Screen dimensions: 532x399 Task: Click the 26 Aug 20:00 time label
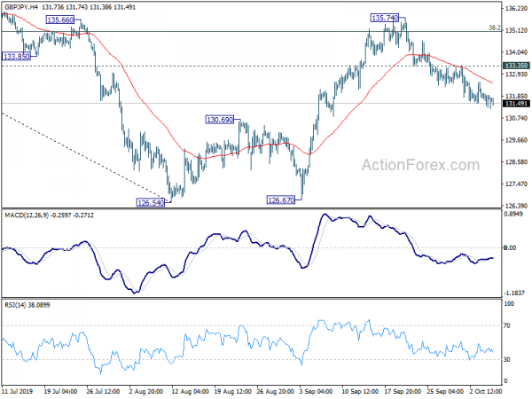(x=275, y=391)
